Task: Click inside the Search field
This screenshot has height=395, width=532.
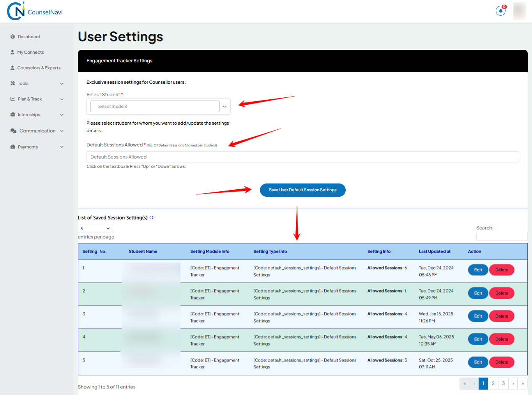Action: click(502, 236)
